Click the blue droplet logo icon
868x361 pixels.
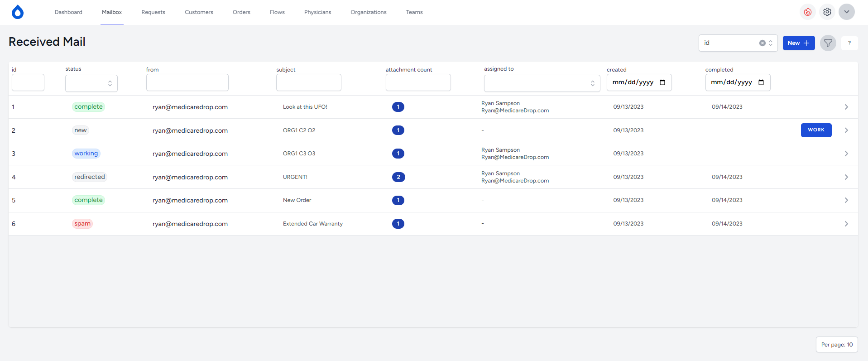point(18,12)
